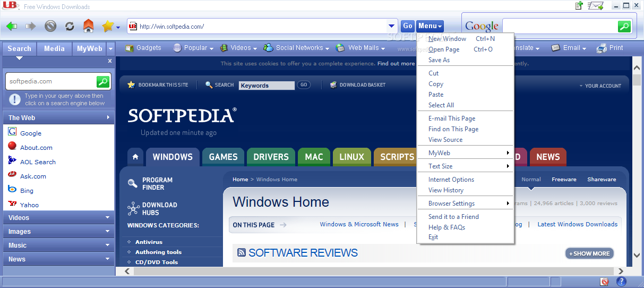The height and width of the screenshot is (288, 644).
Task: Choose the AOL Search engine
Action: (x=38, y=162)
